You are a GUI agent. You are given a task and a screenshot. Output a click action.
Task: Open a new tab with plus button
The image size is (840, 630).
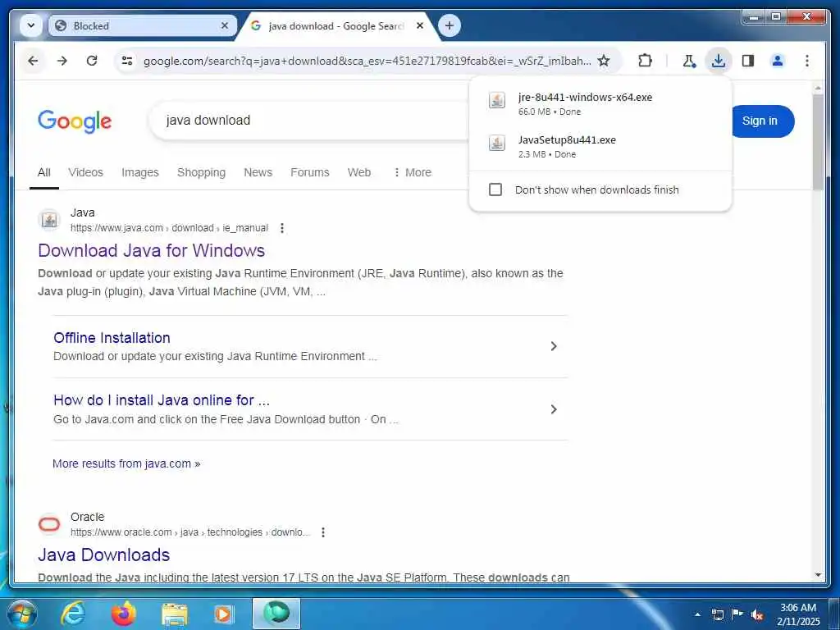pos(449,25)
